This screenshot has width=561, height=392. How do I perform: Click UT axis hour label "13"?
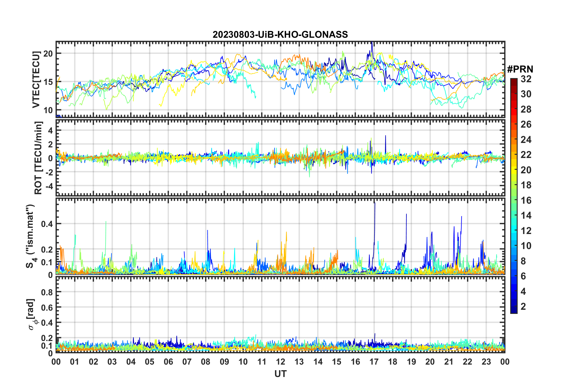(299, 362)
